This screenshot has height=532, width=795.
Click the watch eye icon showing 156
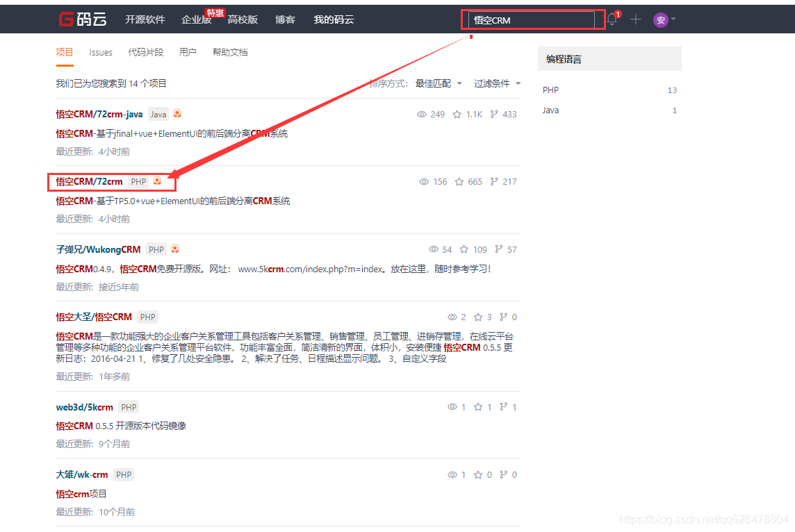[x=424, y=182]
